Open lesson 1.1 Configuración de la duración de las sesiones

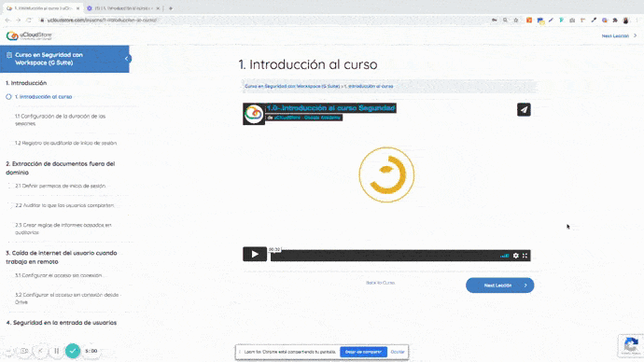[61, 119]
